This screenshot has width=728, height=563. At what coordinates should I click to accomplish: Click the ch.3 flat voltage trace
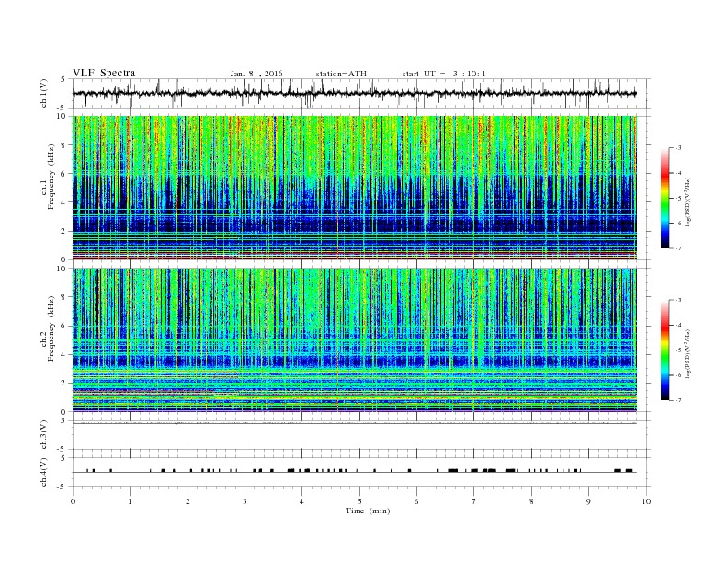click(x=354, y=423)
